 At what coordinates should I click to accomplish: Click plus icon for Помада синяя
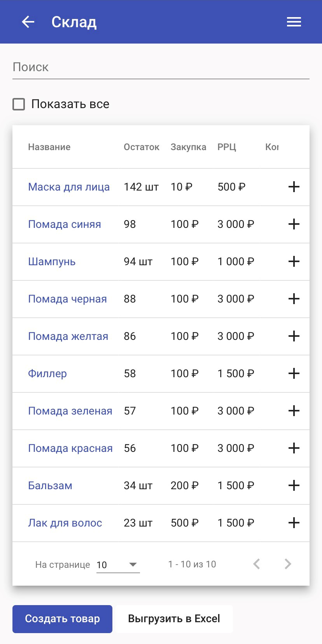tap(294, 224)
